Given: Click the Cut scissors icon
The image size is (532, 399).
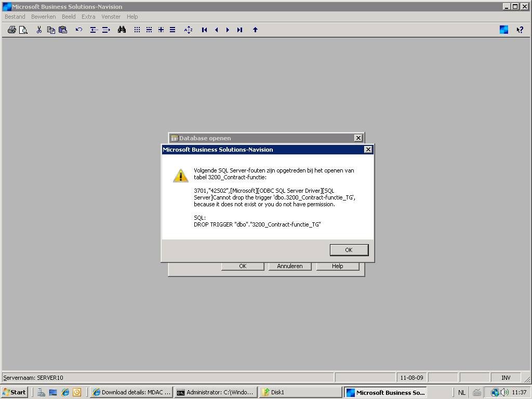Looking at the screenshot, I should tap(39, 30).
